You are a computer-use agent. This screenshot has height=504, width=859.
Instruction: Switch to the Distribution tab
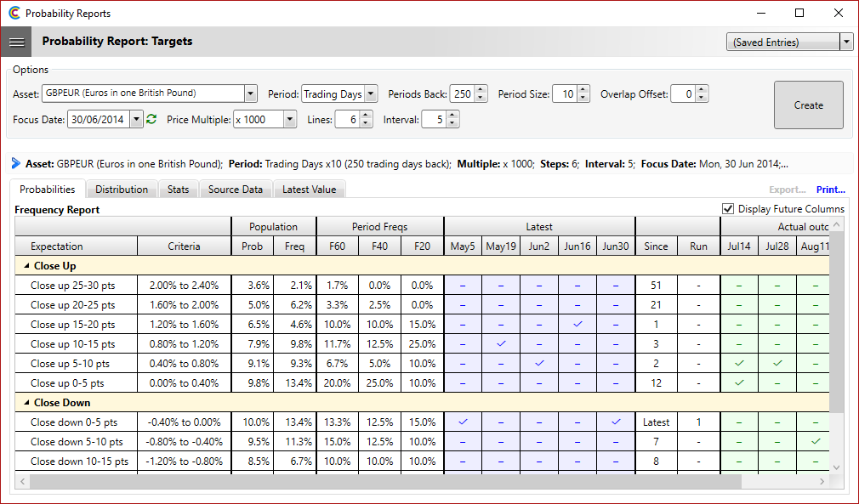pyautogui.click(x=121, y=189)
